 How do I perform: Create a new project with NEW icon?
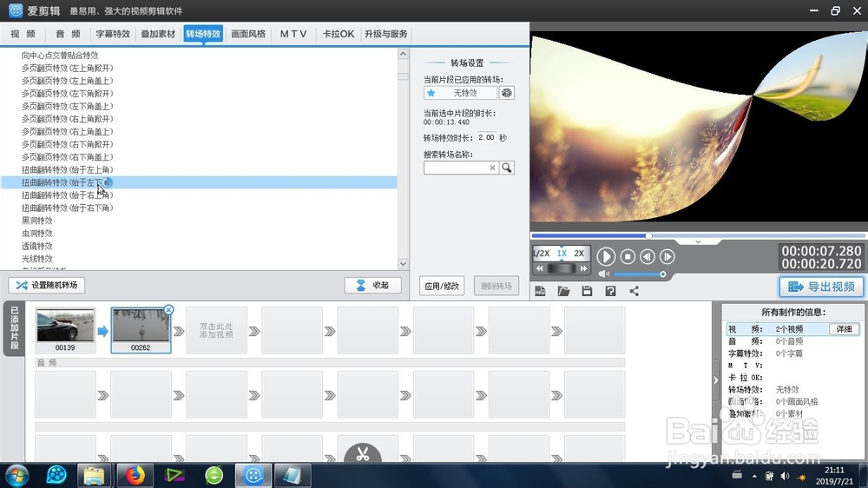(540, 291)
